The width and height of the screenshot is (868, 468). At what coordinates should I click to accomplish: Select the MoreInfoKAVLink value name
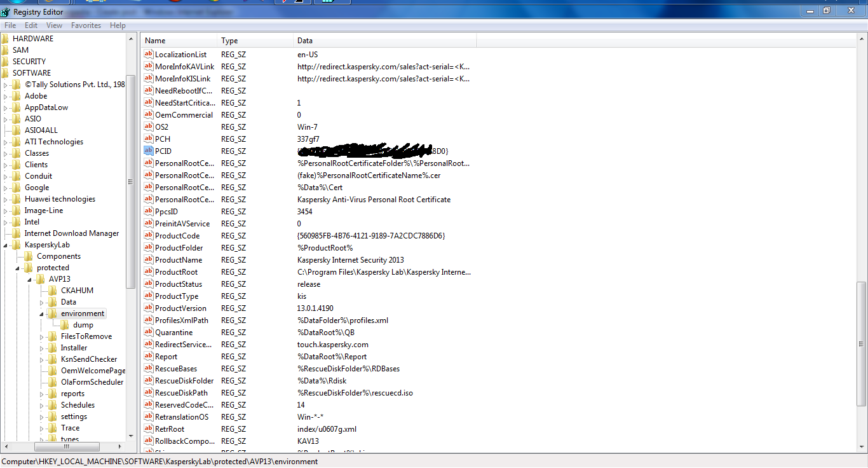point(184,66)
